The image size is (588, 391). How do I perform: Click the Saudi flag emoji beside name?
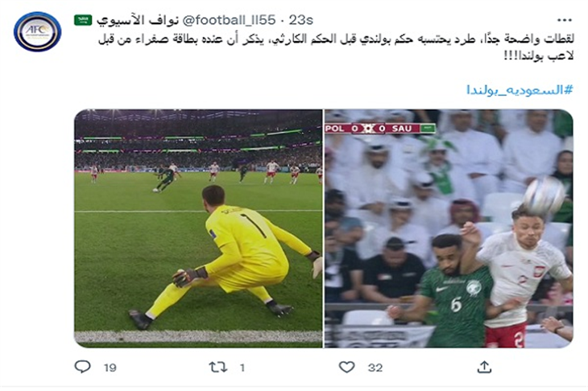point(83,20)
